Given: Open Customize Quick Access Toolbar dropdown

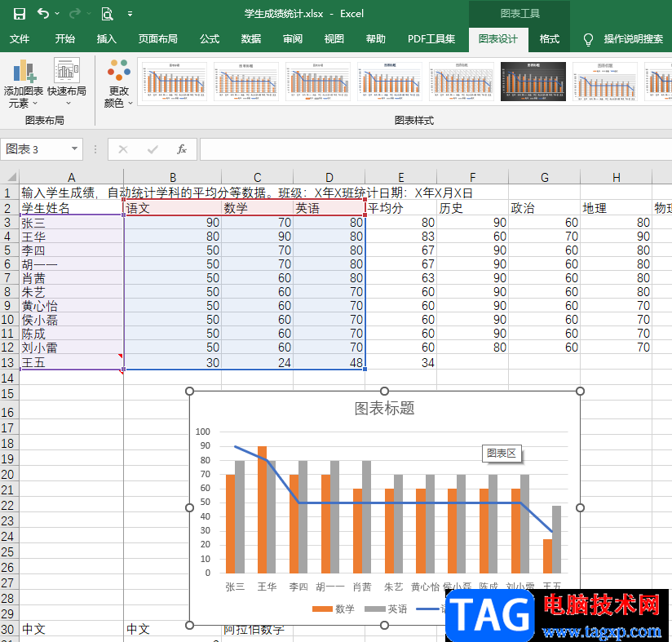Looking at the screenshot, I should point(130,14).
